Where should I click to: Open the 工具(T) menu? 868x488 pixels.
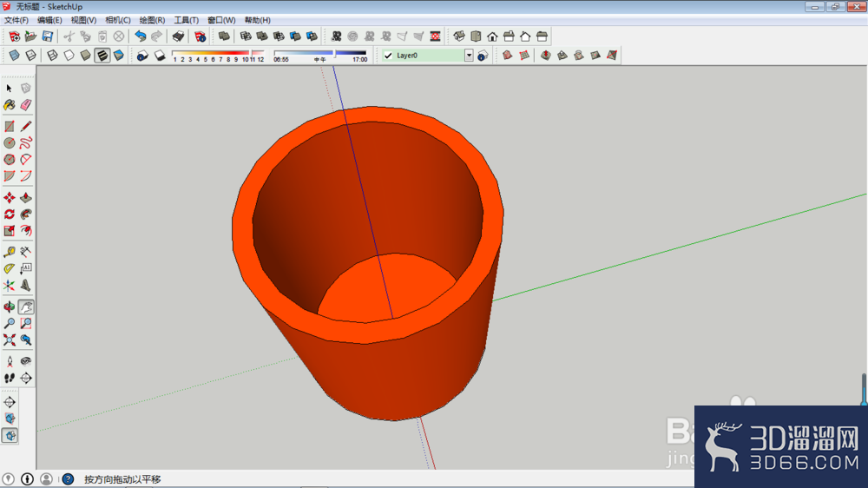coord(186,20)
